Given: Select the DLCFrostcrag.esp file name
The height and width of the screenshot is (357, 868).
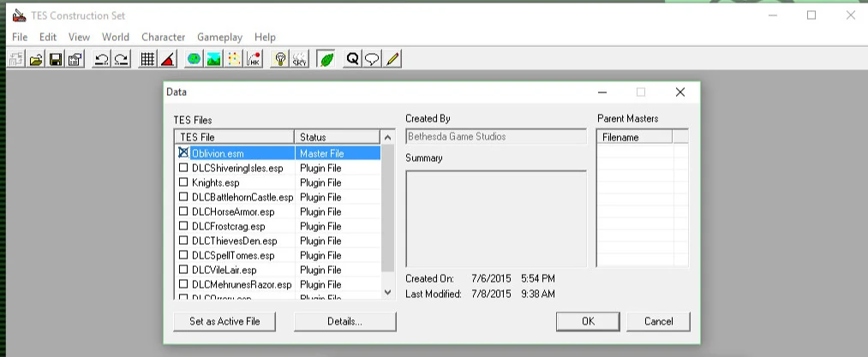Looking at the screenshot, I should (228, 226).
